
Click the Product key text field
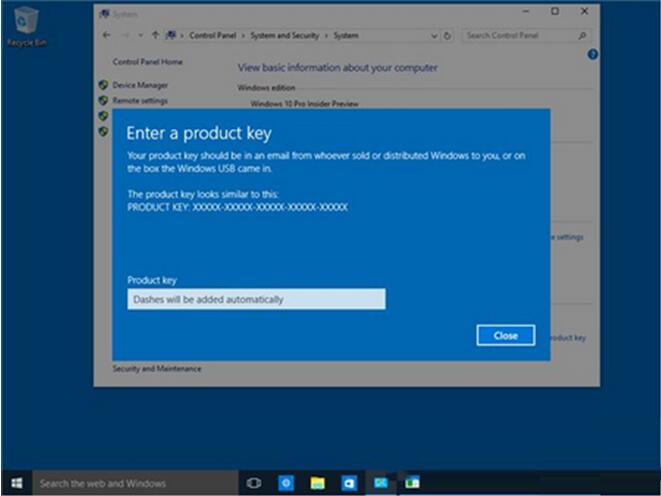coord(256,299)
